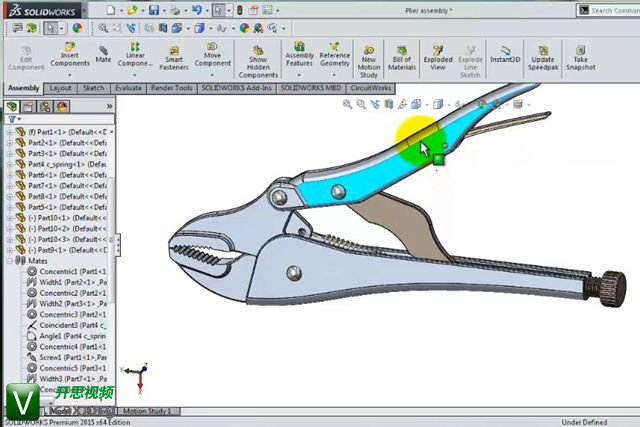The height and width of the screenshot is (427, 640).
Task: Click the tree filter funnel icon
Action: tap(12, 119)
